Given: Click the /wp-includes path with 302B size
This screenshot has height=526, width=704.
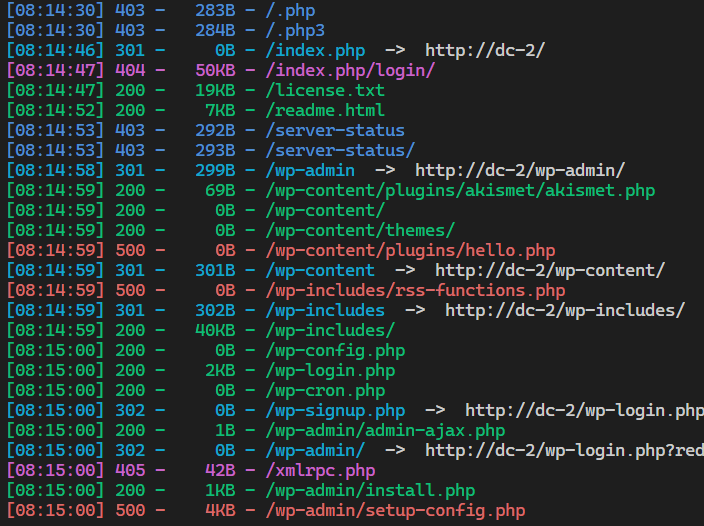Looking at the screenshot, I should click(325, 310).
